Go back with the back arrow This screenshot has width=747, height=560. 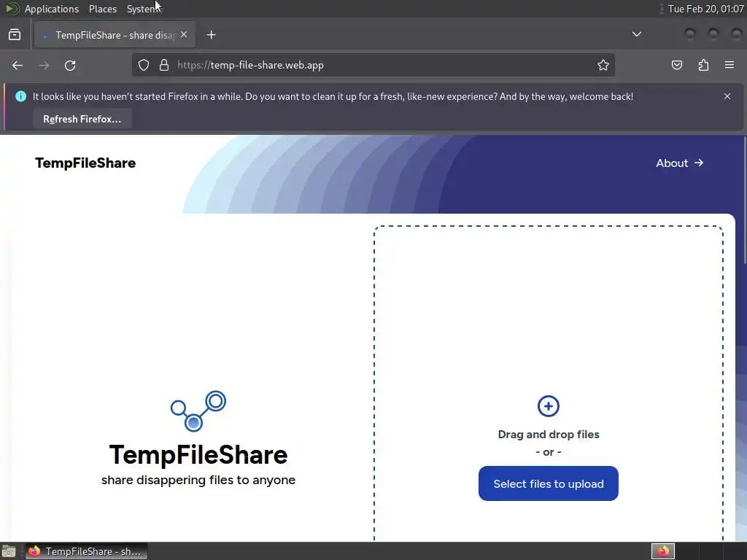pos(18,65)
